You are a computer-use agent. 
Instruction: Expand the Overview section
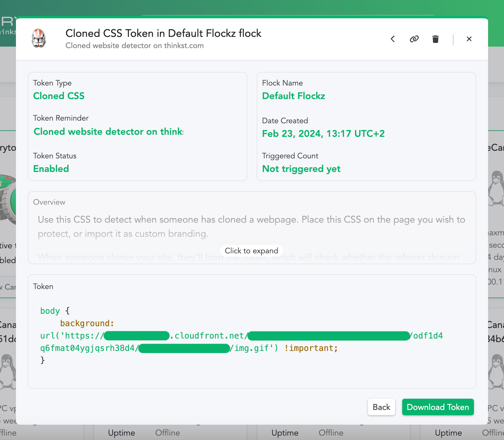[x=251, y=251]
